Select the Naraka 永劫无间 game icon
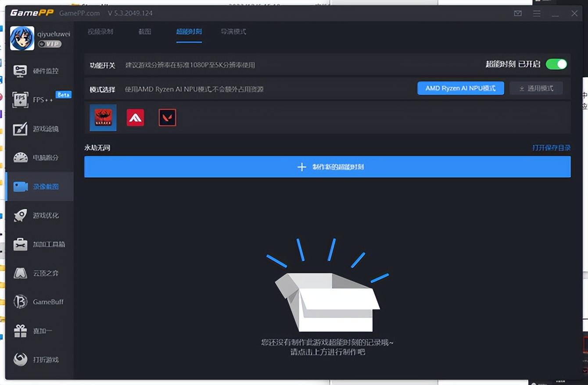Screen dimensions: 588x385 pos(103,118)
